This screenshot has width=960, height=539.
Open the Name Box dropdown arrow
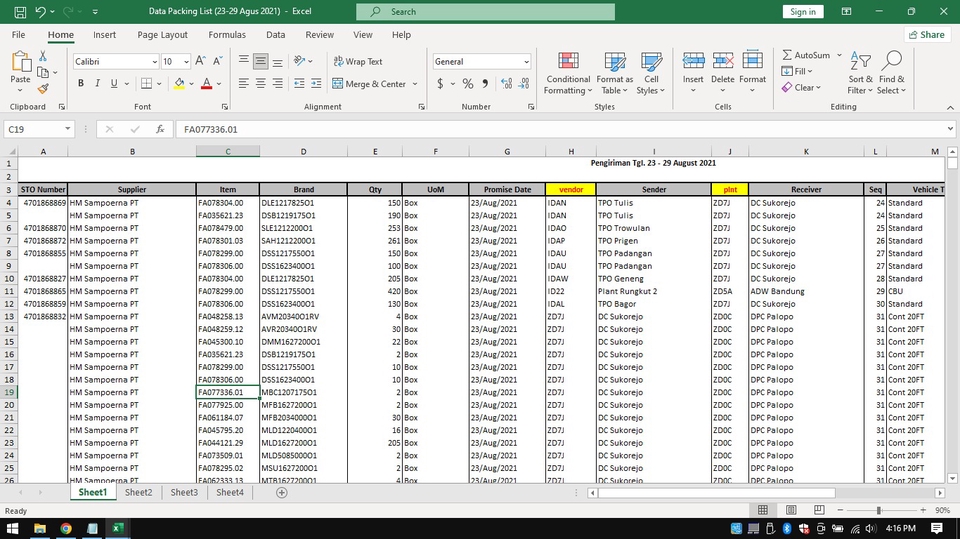(x=67, y=129)
